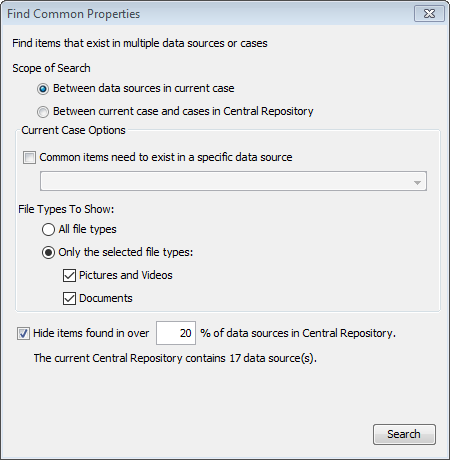450x460 pixels.
Task: Click the 'Find items that exist in multiple data sources' description
Action: coord(140,43)
